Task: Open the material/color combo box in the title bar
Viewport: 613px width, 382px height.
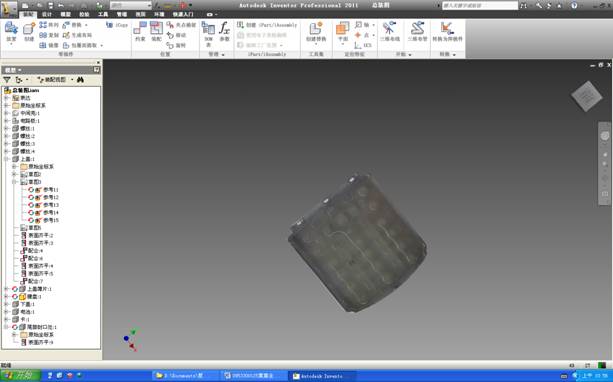Action: click(x=130, y=5)
